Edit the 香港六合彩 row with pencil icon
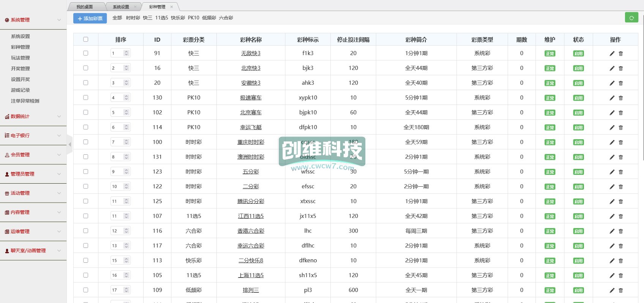This screenshot has width=644, height=303. point(612,232)
